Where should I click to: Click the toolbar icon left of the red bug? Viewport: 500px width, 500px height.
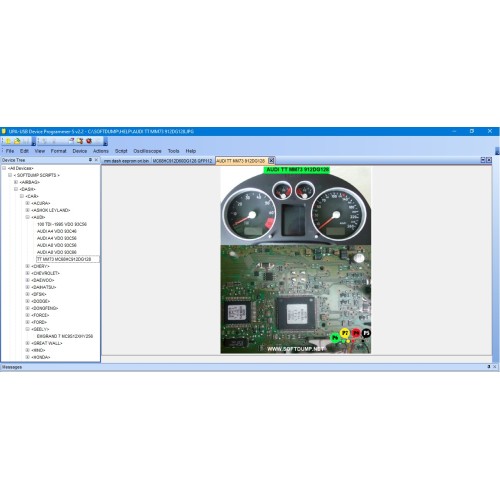80,141
